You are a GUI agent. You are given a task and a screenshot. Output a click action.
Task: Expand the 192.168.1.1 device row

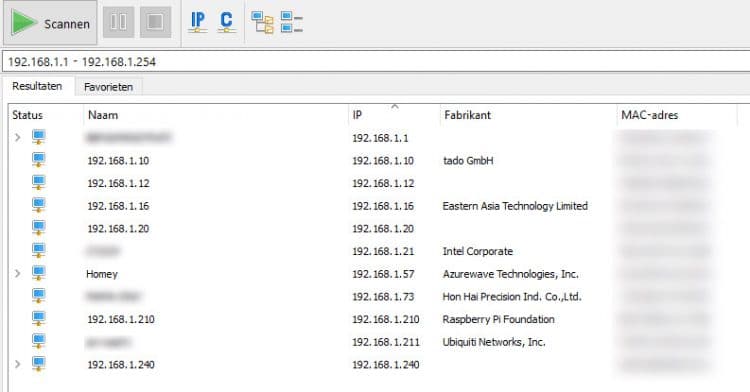18,138
